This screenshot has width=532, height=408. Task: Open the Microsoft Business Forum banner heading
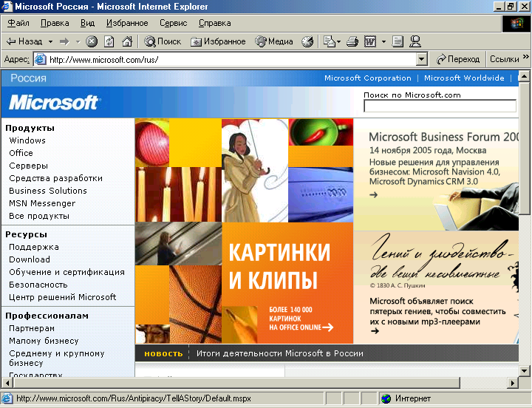click(443, 137)
